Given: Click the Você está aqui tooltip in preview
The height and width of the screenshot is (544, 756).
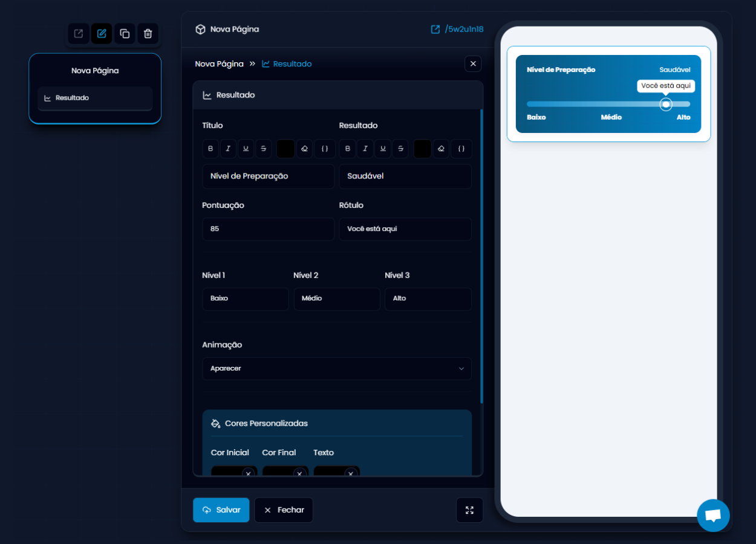Looking at the screenshot, I should pos(666,86).
